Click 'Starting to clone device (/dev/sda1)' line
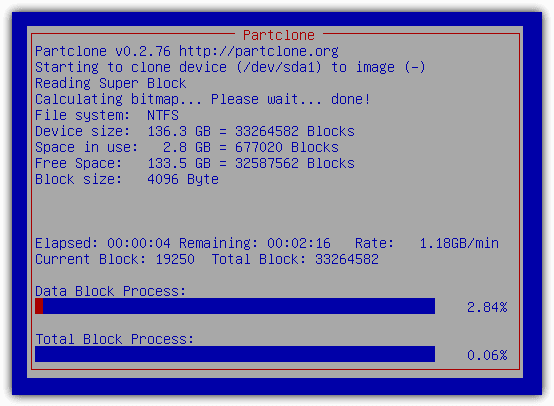 (230, 67)
